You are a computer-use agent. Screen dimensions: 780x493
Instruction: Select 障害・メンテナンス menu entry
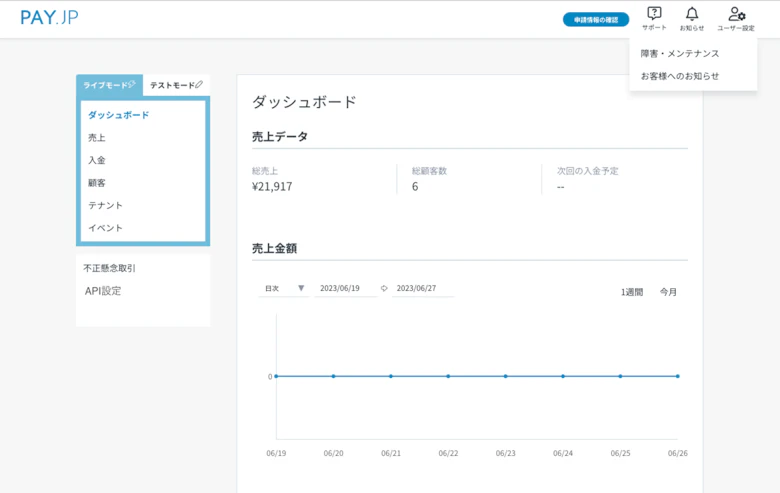tap(680, 53)
